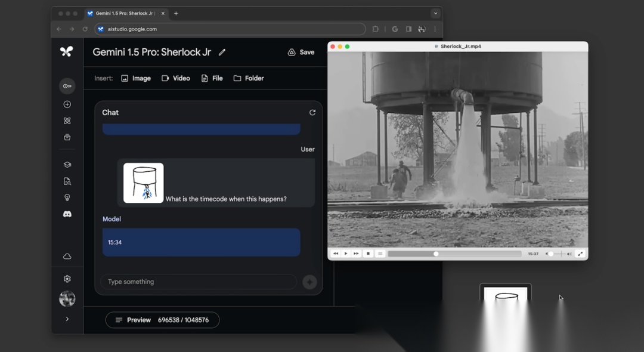The image size is (644, 352).
Task: Open the Preview token count button
Action: pyautogui.click(x=162, y=320)
